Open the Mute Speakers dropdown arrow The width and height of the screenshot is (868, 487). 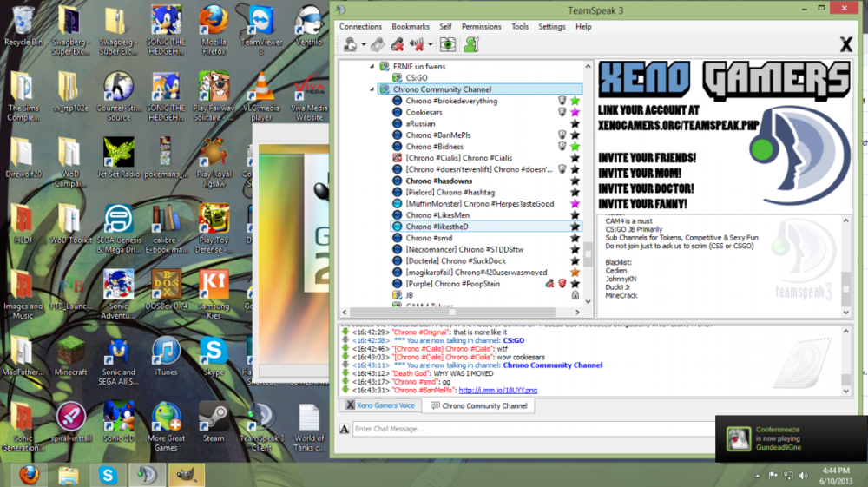click(x=431, y=45)
